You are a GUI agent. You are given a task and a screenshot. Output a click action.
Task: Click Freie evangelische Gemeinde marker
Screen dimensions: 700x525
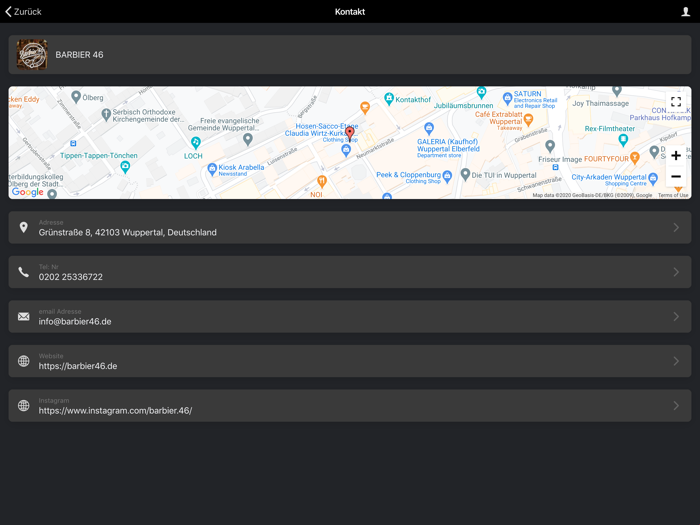248,140
